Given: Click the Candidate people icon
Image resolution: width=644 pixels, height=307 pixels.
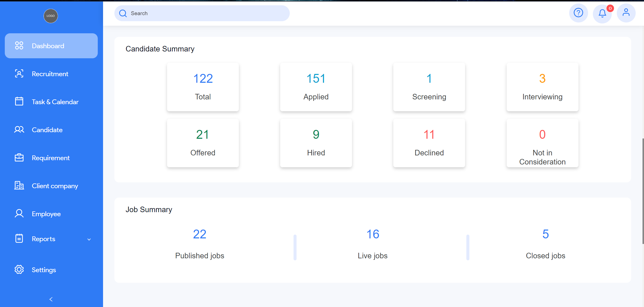Looking at the screenshot, I should coord(19,130).
